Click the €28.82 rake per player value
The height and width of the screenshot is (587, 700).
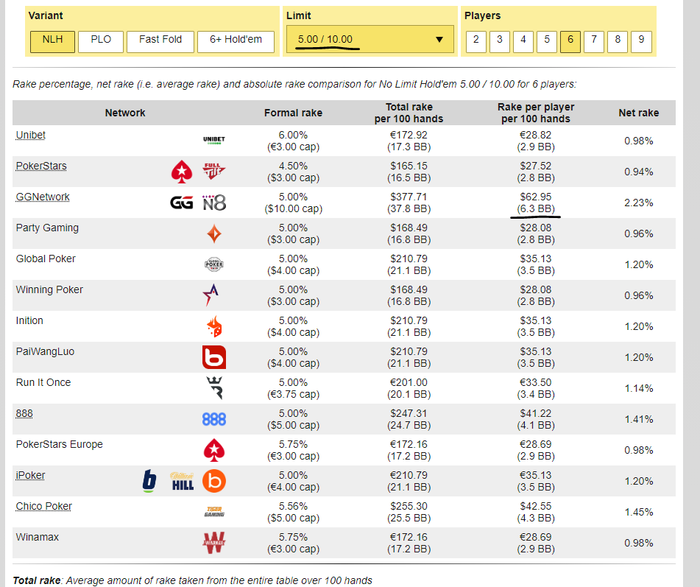click(x=535, y=135)
